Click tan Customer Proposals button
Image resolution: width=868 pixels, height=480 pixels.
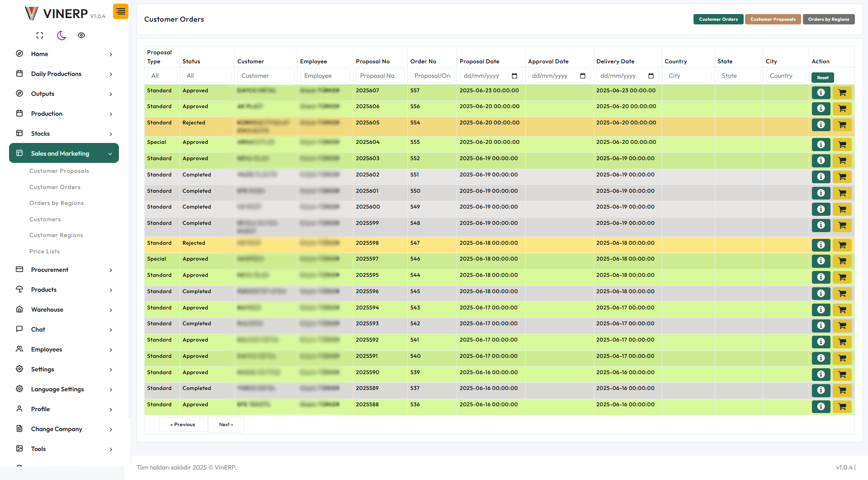[x=773, y=19]
